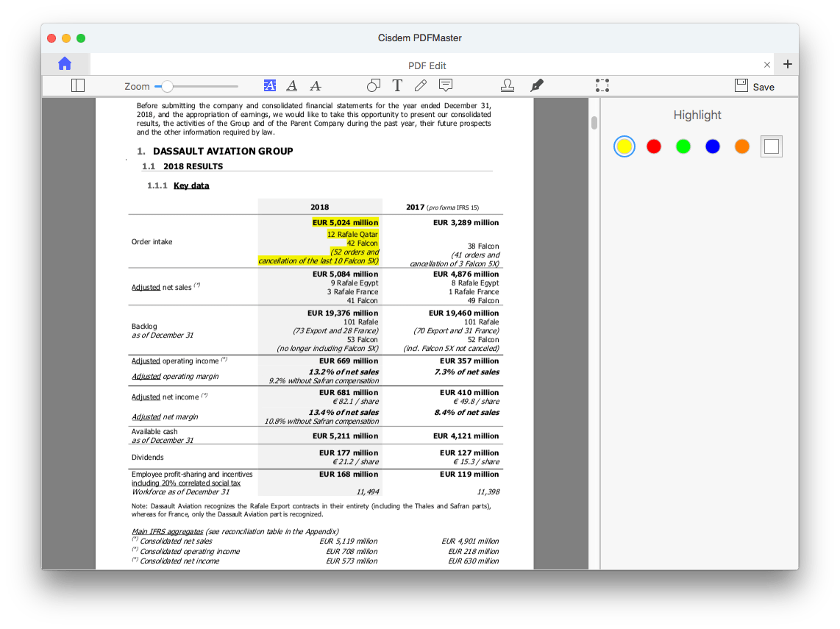
Task: Click 'EUR 5,119 million' consolidated sales
Action: (349, 541)
